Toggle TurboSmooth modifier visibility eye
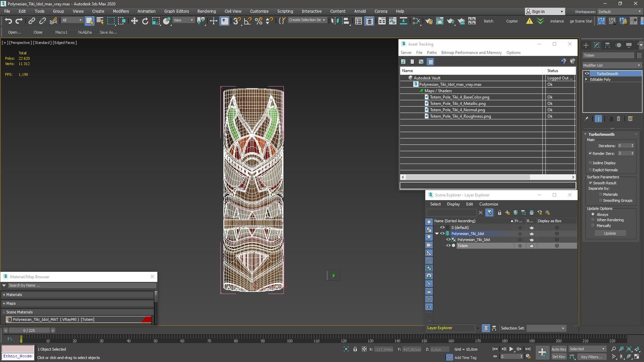 tap(587, 74)
